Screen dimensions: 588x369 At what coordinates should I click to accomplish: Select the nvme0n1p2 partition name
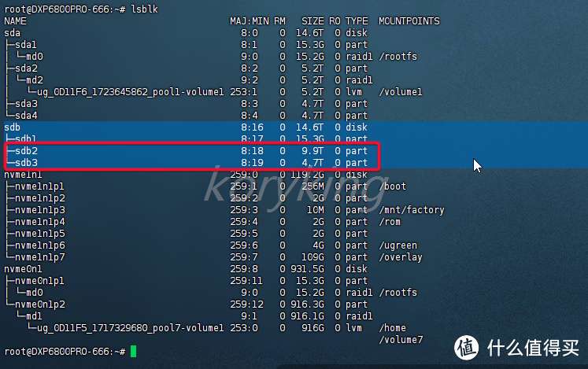point(39,304)
